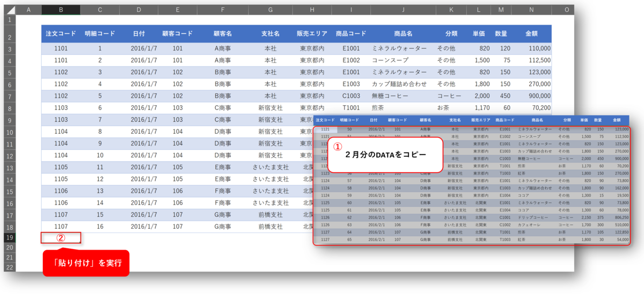Select quantity 75 in row 4

[x=501, y=60]
